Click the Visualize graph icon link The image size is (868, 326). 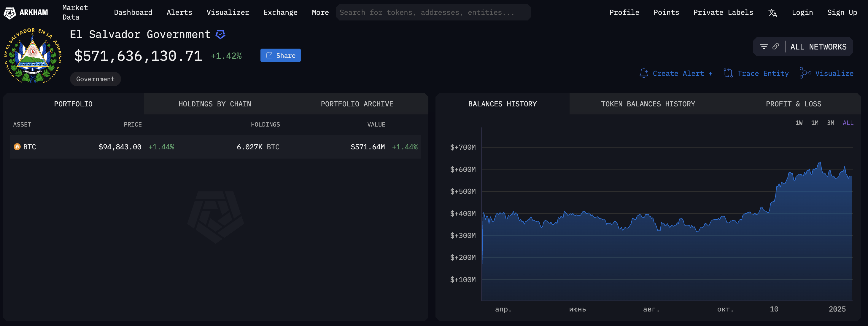826,73
